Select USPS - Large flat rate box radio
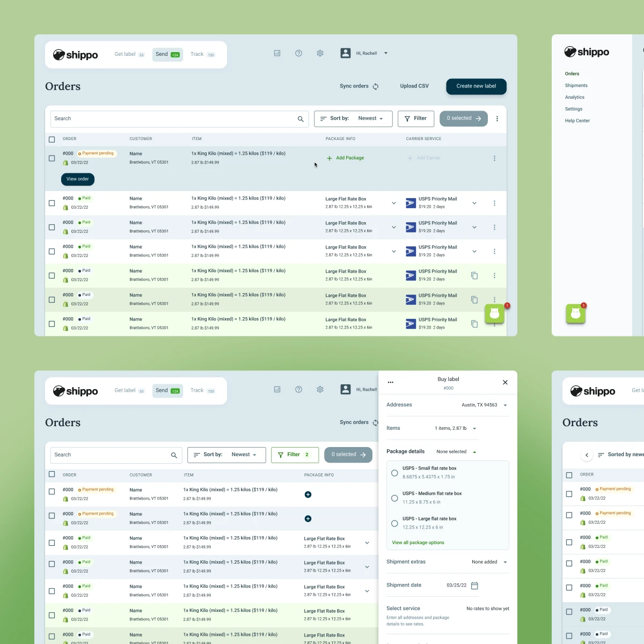The width and height of the screenshot is (644, 644). point(394,523)
